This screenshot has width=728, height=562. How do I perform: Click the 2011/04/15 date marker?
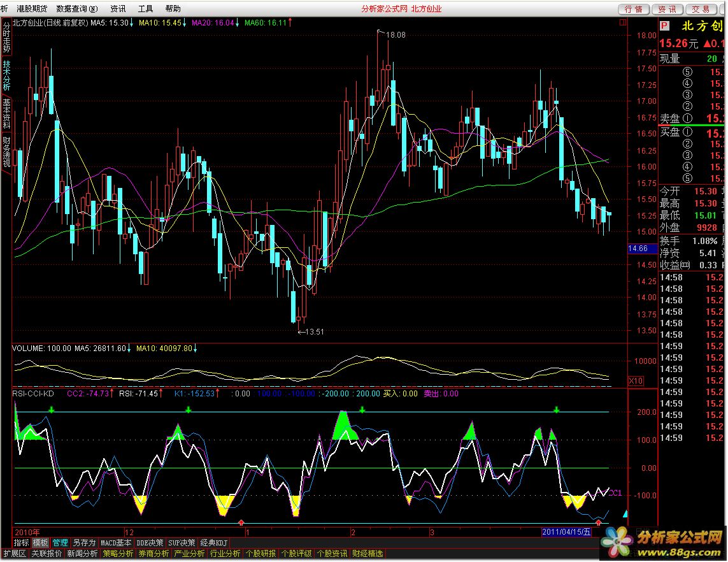[x=566, y=532]
